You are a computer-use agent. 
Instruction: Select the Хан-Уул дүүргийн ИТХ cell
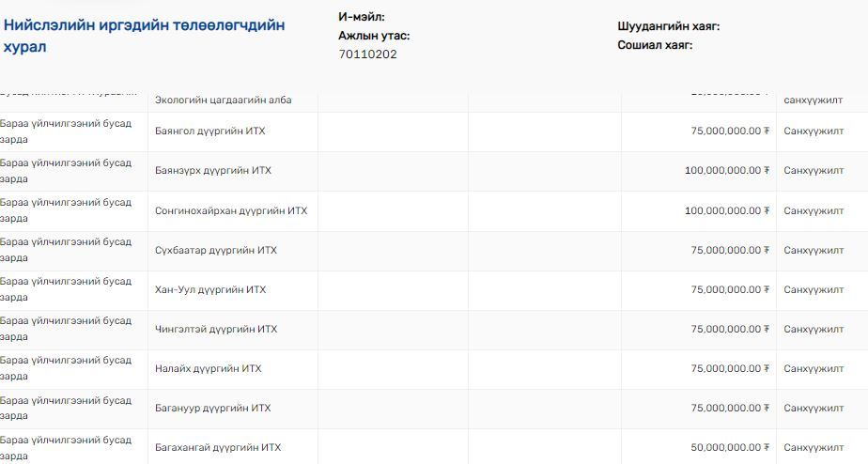(x=209, y=290)
